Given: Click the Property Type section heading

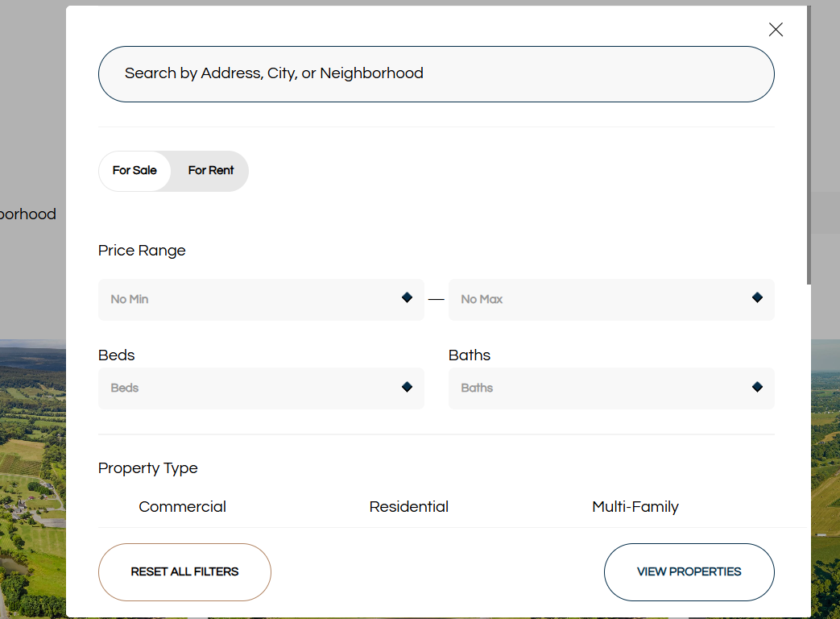Looking at the screenshot, I should pyautogui.click(x=147, y=468).
